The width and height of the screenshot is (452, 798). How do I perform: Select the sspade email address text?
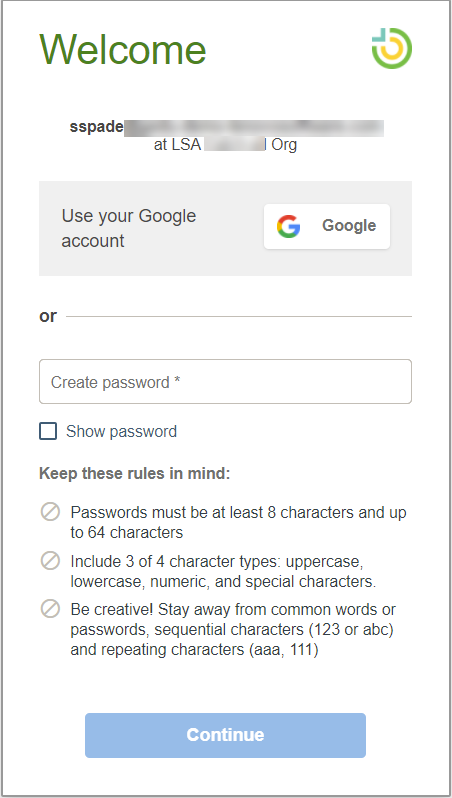[227, 128]
